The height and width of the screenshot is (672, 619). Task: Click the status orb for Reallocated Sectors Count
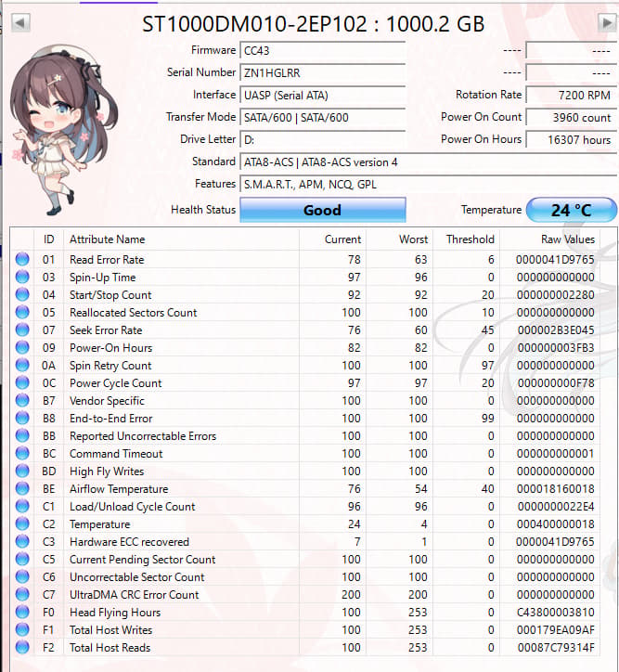[x=22, y=312]
